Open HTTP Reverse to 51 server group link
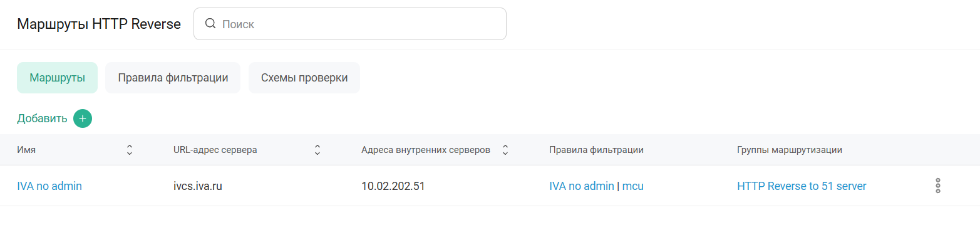980x247 pixels. pos(802,186)
